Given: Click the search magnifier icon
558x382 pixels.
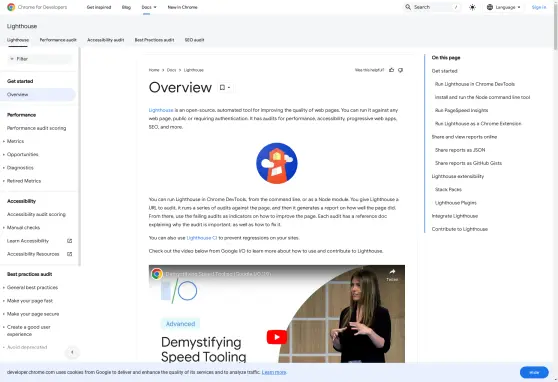Looking at the screenshot, I should point(408,7).
